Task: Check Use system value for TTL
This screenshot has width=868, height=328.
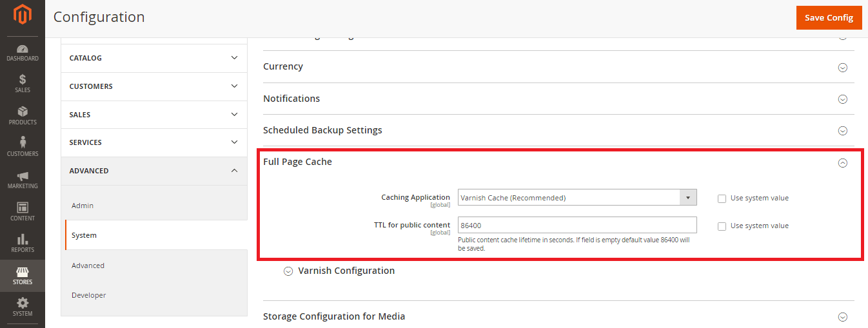Action: (722, 226)
